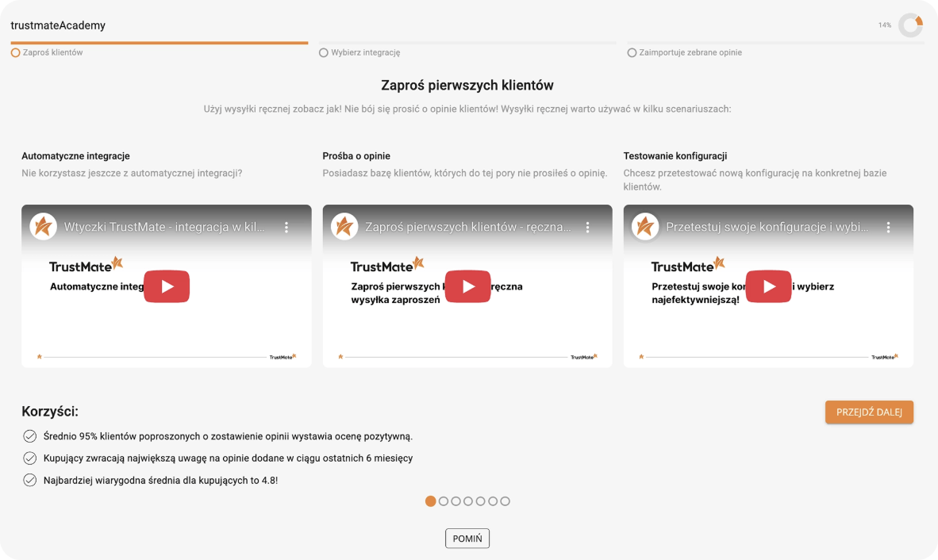The width and height of the screenshot is (938, 560).
Task: Click the TrustMate channel avatar on third video
Action: click(645, 227)
